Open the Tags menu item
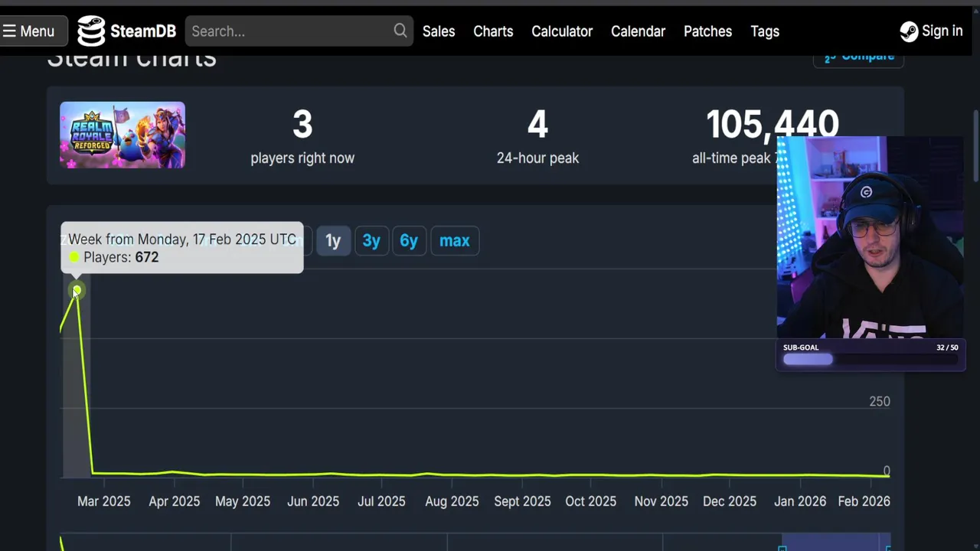980x551 pixels. [x=765, y=31]
